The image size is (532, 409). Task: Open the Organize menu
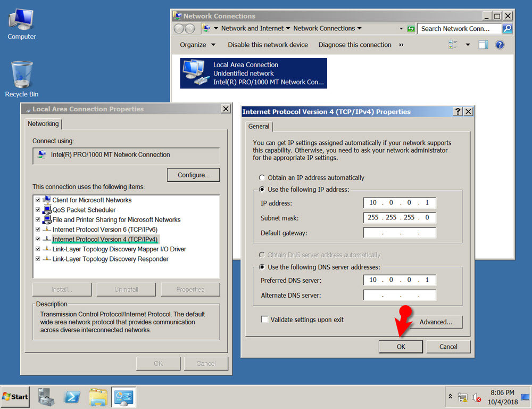point(197,45)
